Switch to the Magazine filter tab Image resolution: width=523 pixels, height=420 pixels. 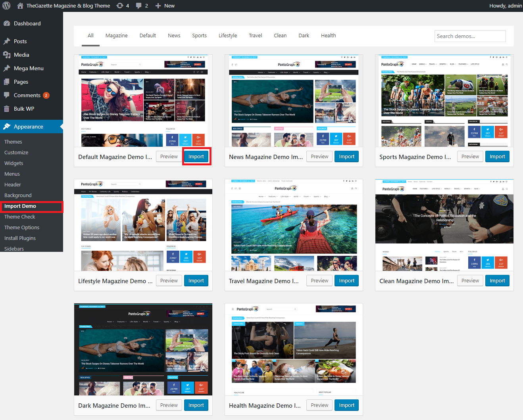(116, 35)
